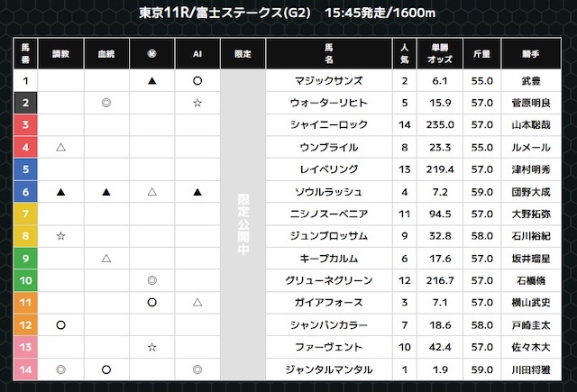Click the double circle in ウォーターリヒト's 血統 column
This screenshot has width=577, height=392.
[106, 104]
